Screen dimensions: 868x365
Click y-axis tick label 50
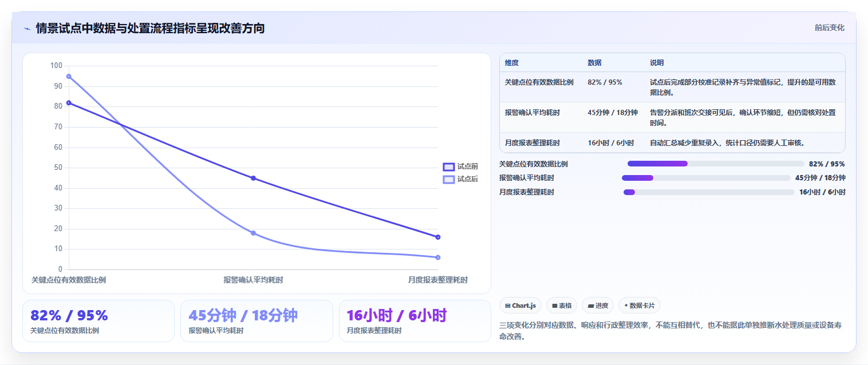pyautogui.click(x=58, y=168)
